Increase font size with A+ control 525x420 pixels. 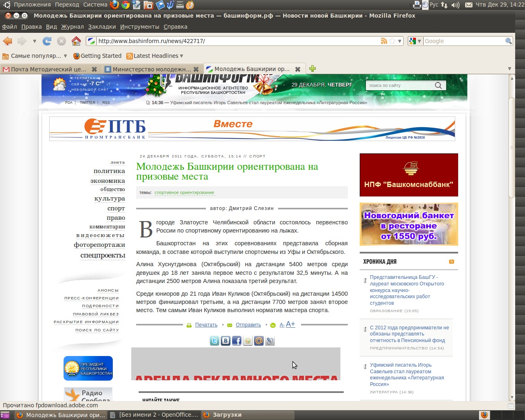point(290,324)
